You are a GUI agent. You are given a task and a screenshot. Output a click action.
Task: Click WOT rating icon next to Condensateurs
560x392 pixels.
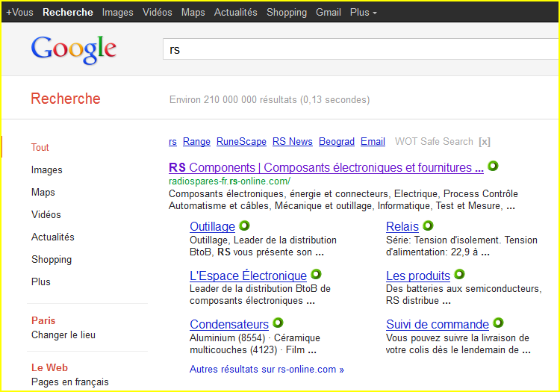(x=278, y=323)
